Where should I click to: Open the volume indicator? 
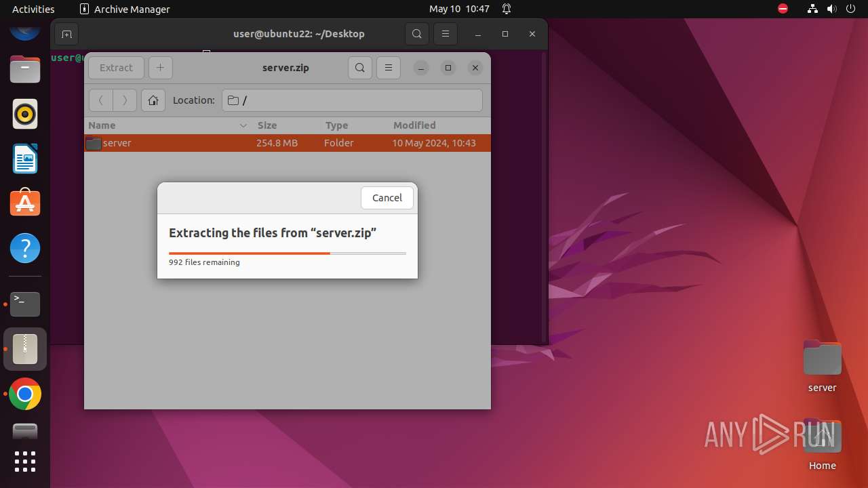coord(832,9)
